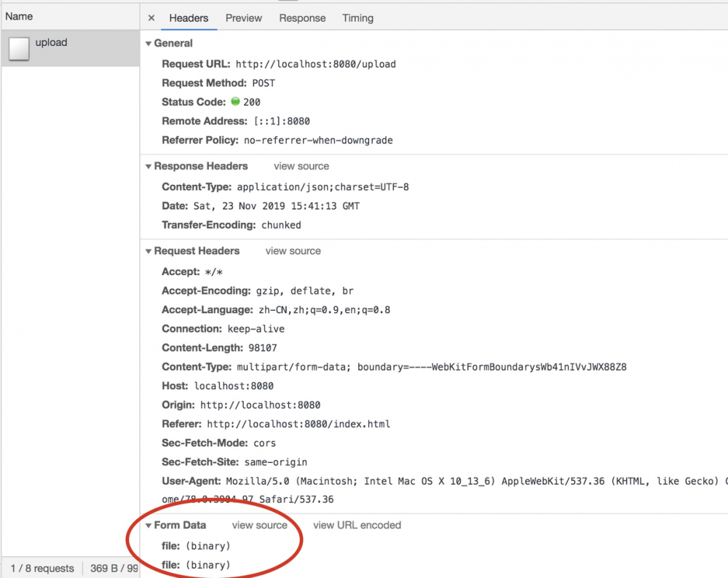Click the green status code indicator
728x578 pixels.
235,102
